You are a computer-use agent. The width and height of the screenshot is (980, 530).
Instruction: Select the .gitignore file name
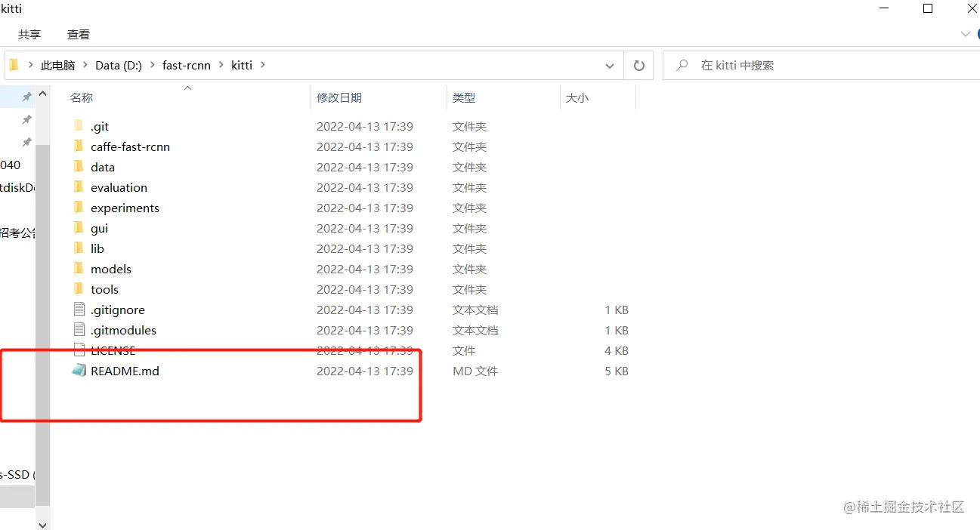pyautogui.click(x=117, y=310)
